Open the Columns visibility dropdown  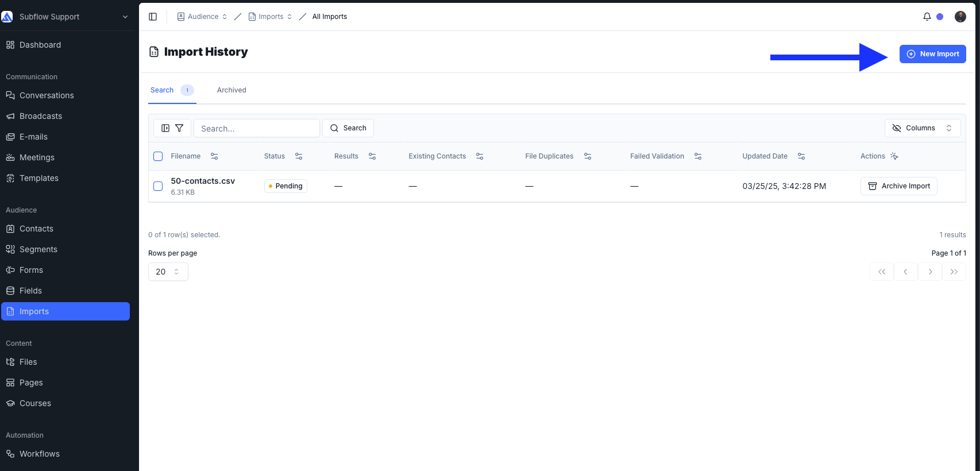pos(923,128)
